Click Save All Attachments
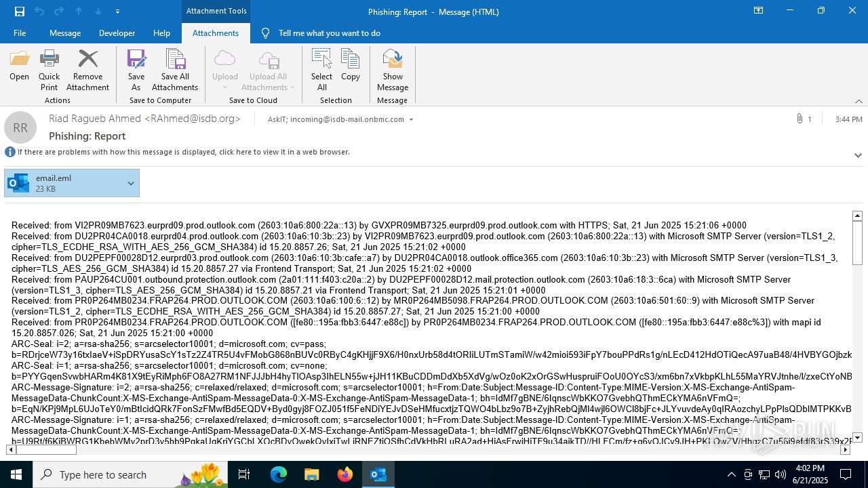Screen dimensions: 868x488 (175, 70)
